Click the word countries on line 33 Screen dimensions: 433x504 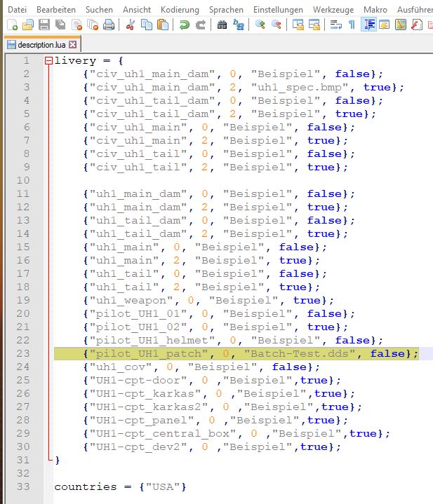(86, 486)
